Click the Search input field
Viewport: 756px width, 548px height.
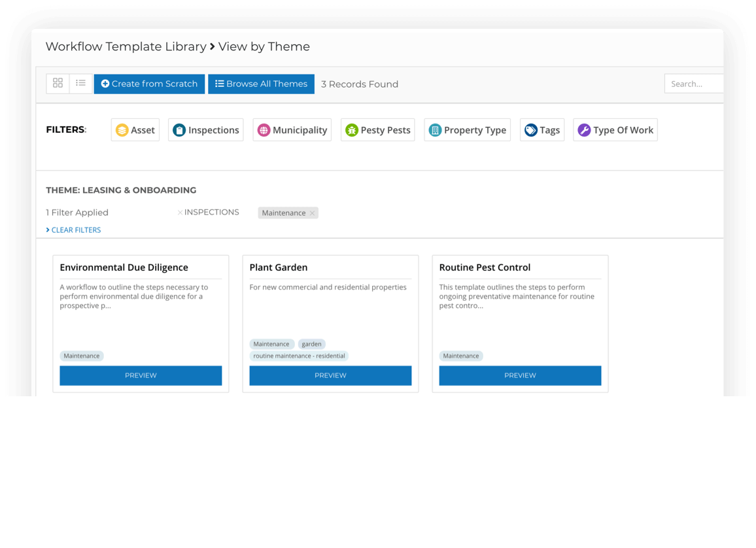(x=693, y=84)
